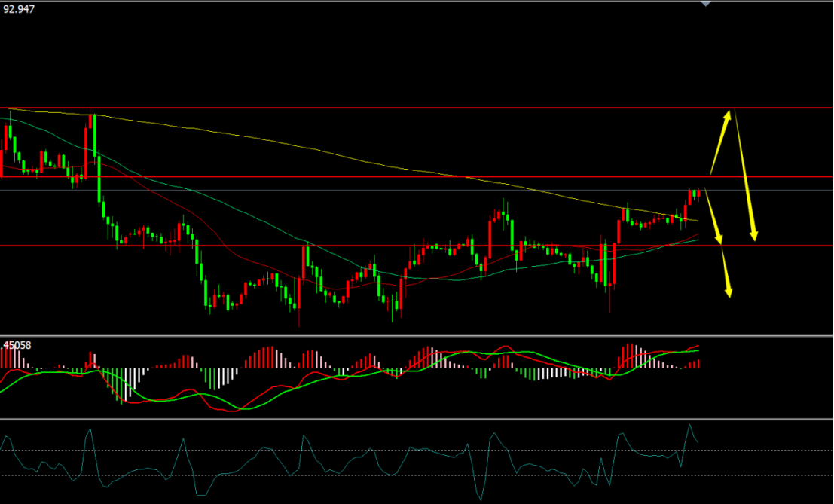Screen dimensions: 834x504
Task: Select the lowest red horizontal support line
Action: [x=417, y=246]
